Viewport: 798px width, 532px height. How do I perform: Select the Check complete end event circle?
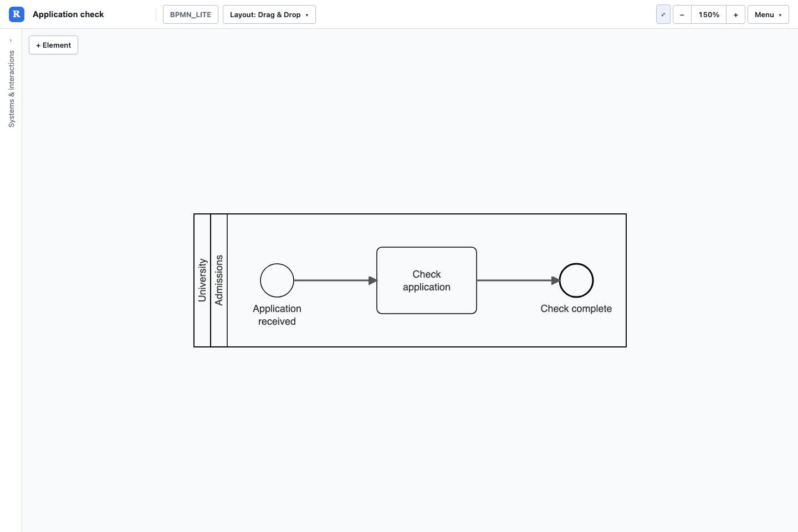point(576,280)
